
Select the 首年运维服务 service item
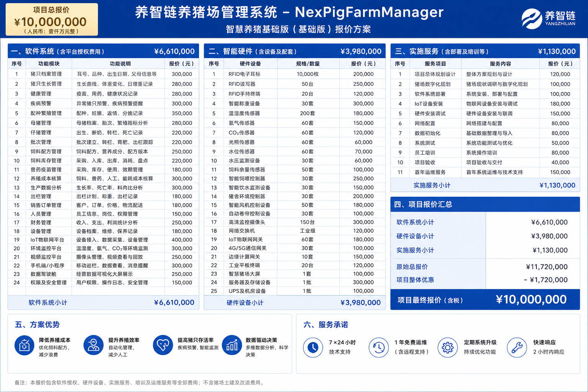430,172
